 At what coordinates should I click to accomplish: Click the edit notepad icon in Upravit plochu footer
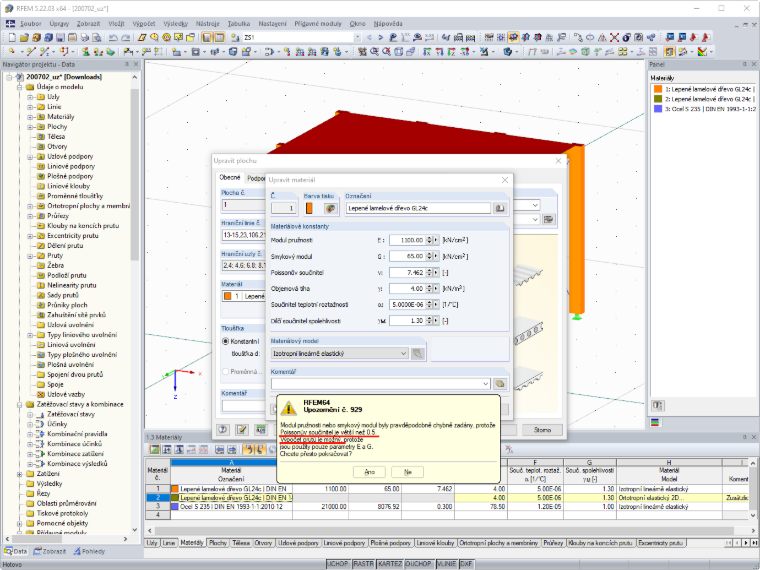click(241, 429)
